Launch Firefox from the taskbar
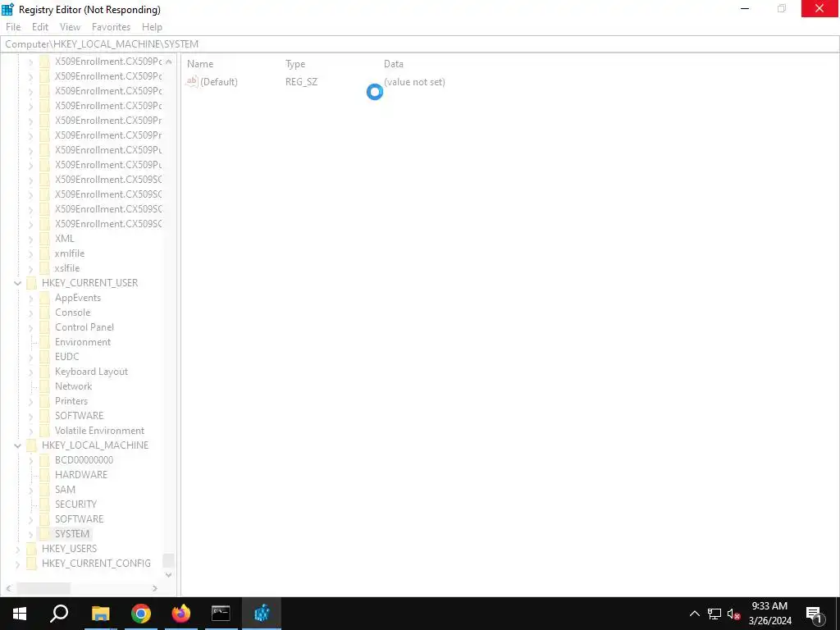Image resolution: width=840 pixels, height=630 pixels. click(x=181, y=614)
